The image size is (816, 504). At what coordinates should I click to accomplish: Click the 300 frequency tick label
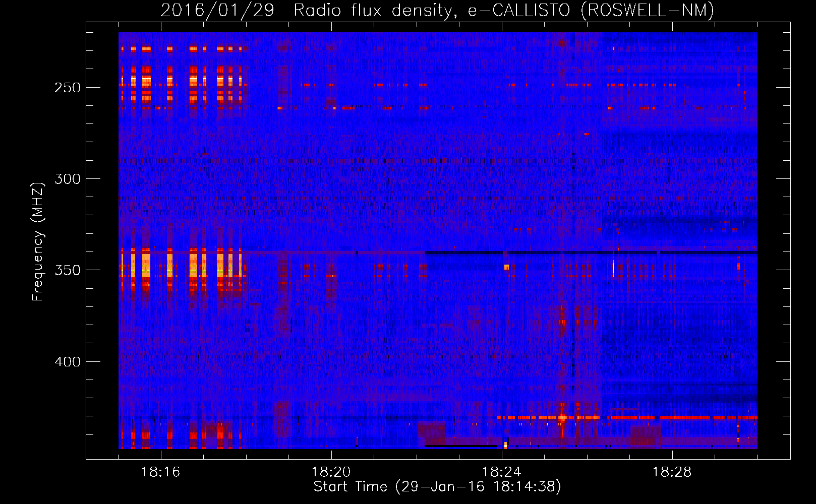click(68, 179)
